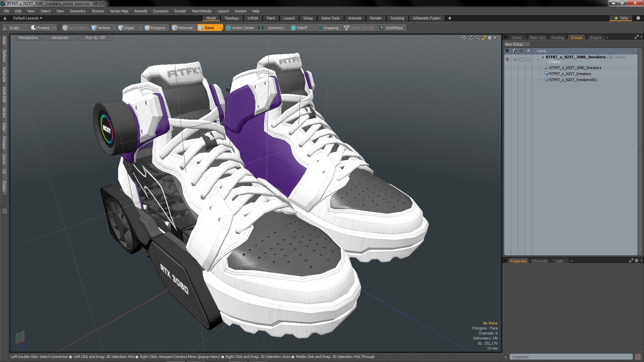Add a new tab to the Groups panel
This screenshot has width=644, height=362.
(x=607, y=38)
